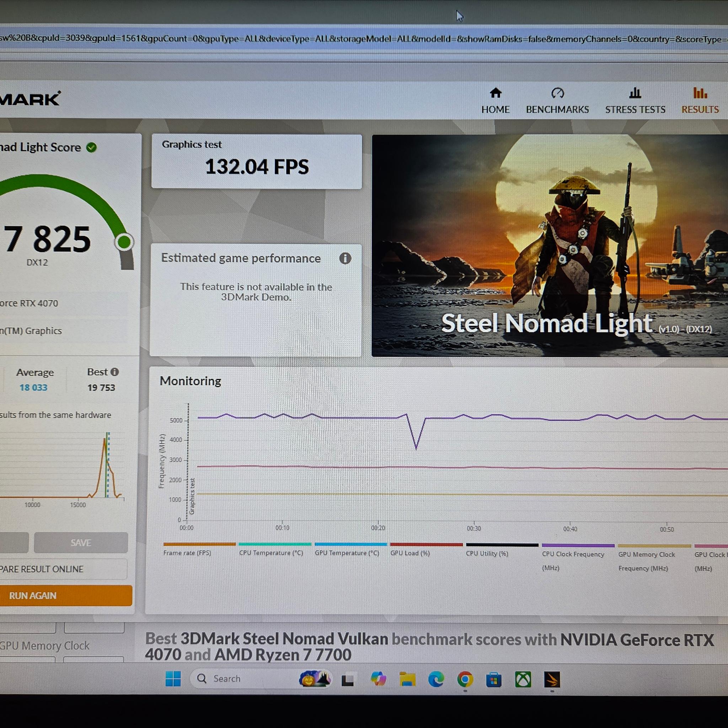This screenshot has height=728, width=728.
Task: Click the browser address bar URL
Action: (364, 39)
